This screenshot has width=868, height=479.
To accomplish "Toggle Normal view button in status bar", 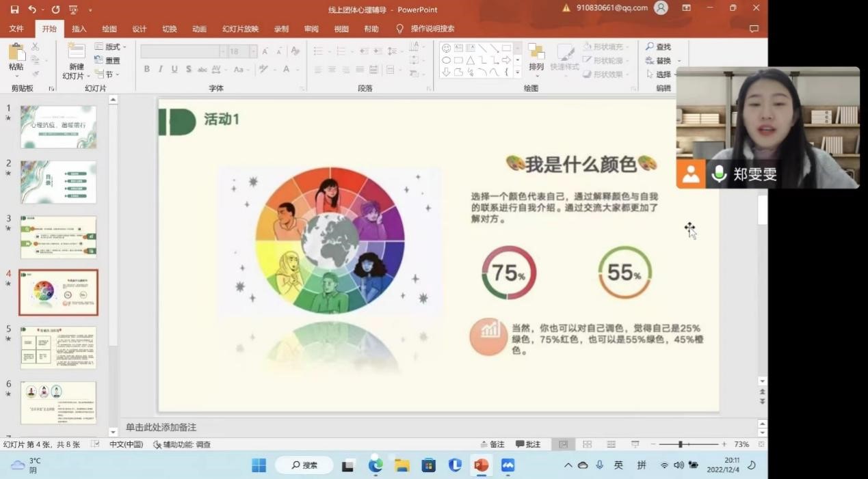I will point(563,444).
